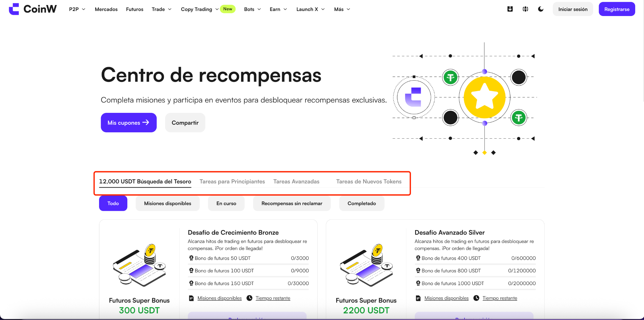Viewport: 644px width, 320px height.
Task: Filter by Completado
Action: [x=362, y=203]
